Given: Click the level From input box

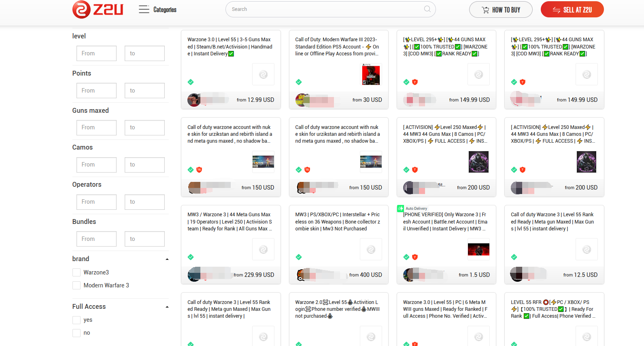Looking at the screenshot, I should coord(96,53).
